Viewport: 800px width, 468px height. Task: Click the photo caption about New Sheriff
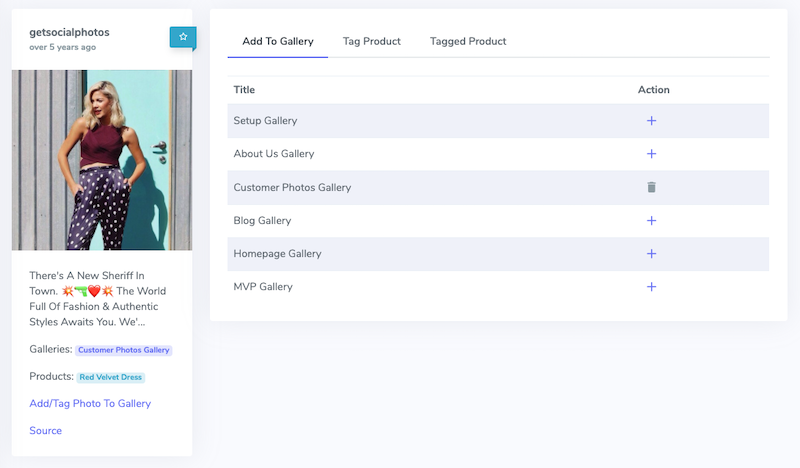(x=97, y=299)
